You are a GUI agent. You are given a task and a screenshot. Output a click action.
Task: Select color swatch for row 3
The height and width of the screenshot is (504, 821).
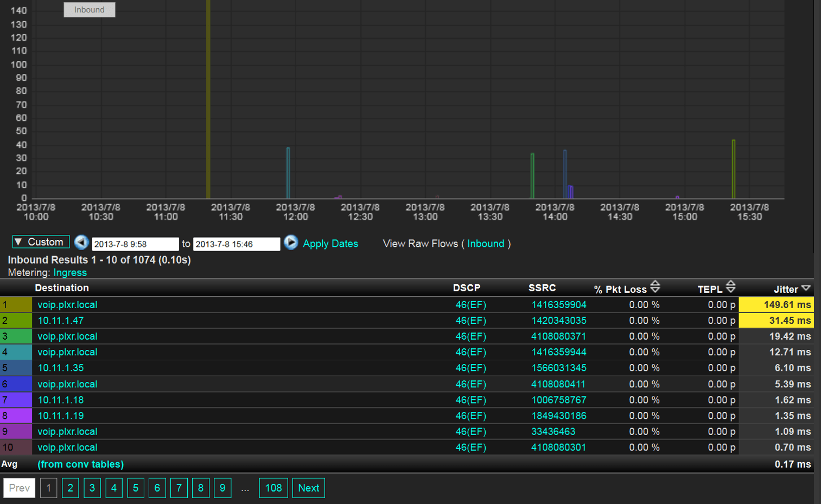tap(16, 336)
